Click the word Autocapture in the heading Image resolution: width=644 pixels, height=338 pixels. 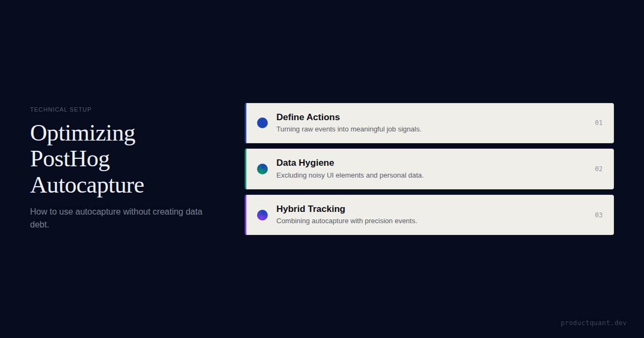[87, 186]
